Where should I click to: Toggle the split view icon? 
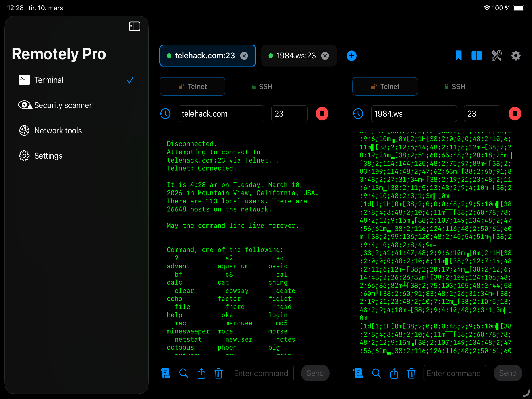(x=477, y=55)
